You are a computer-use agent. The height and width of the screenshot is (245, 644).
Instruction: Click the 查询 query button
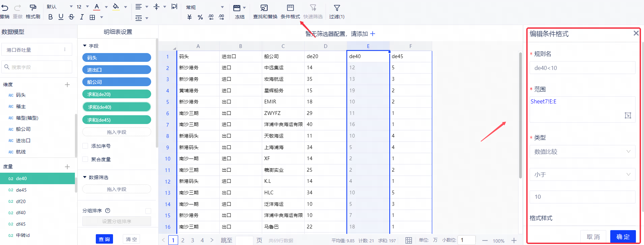coord(104,239)
